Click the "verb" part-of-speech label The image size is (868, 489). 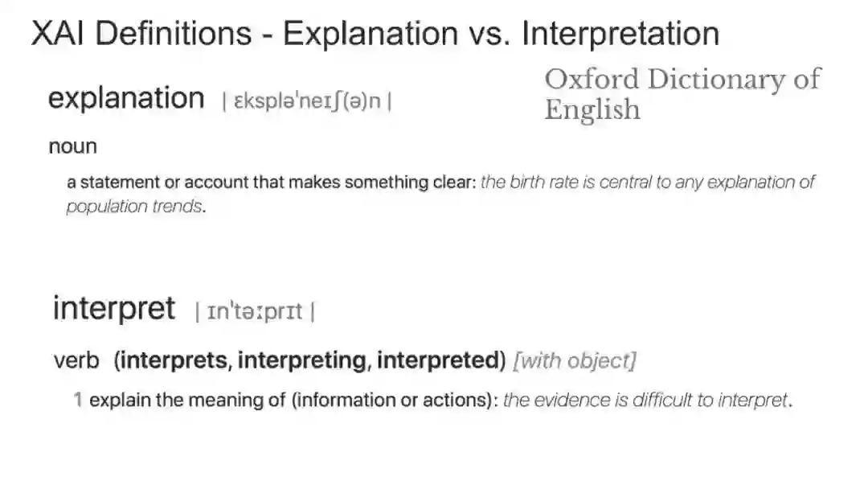pyautogui.click(x=76, y=360)
